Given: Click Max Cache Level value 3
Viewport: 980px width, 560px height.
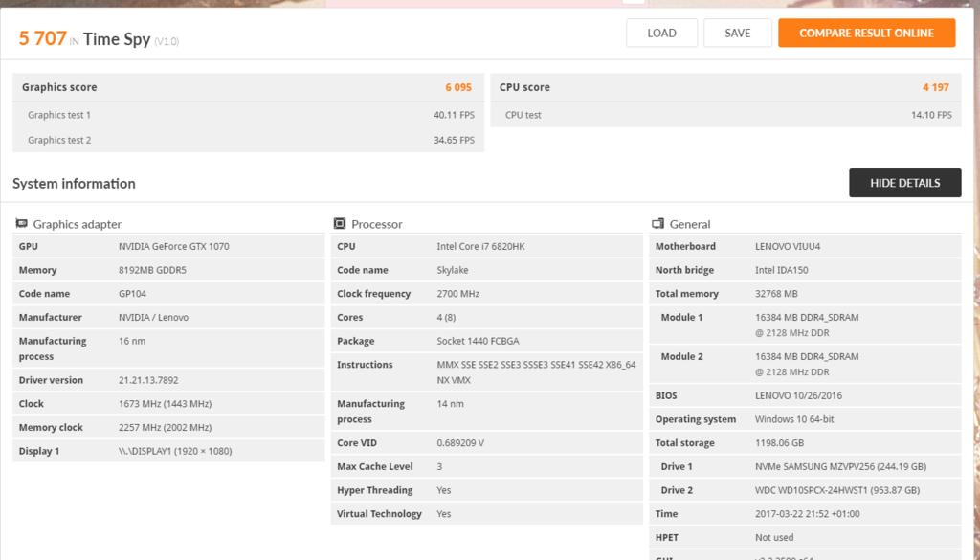Looking at the screenshot, I should [439, 467].
